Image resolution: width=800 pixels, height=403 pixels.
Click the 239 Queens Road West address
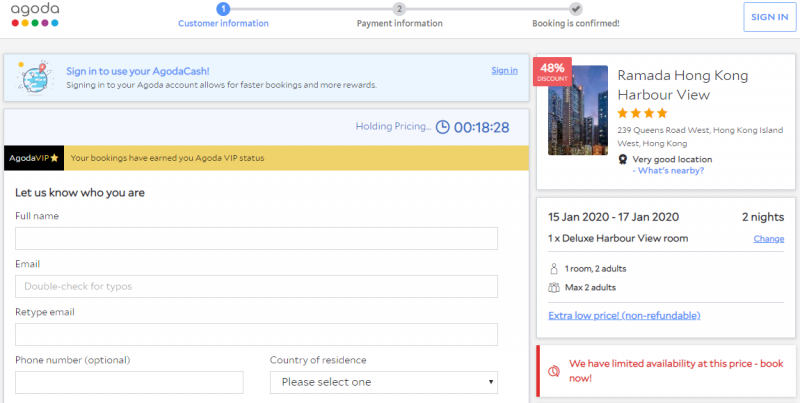(700, 137)
